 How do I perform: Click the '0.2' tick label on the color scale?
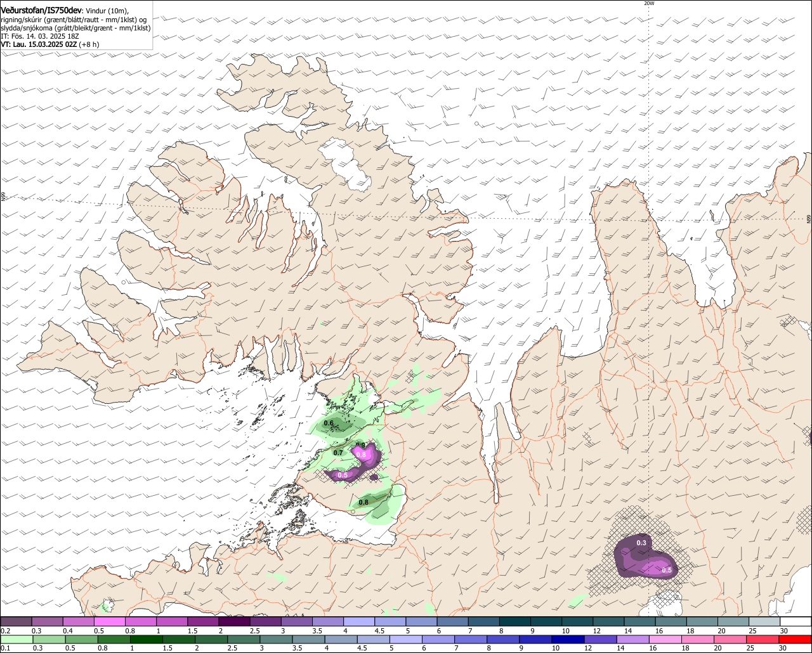click(6, 631)
